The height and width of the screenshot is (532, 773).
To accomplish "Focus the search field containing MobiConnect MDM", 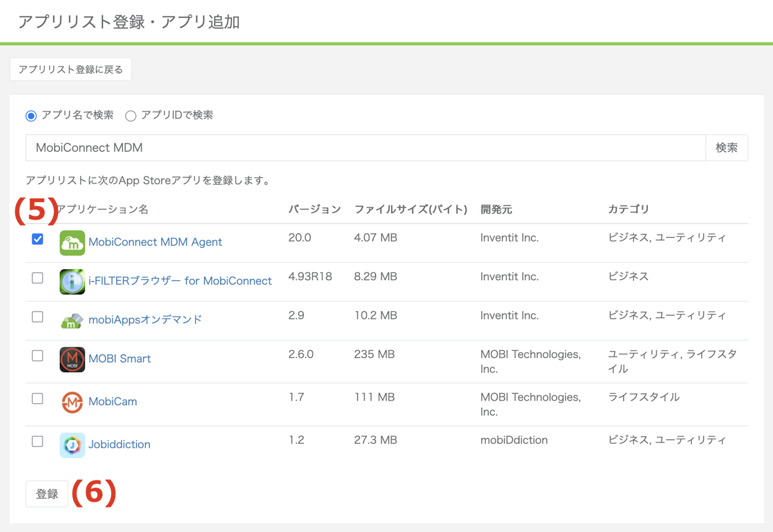I will pos(366,147).
